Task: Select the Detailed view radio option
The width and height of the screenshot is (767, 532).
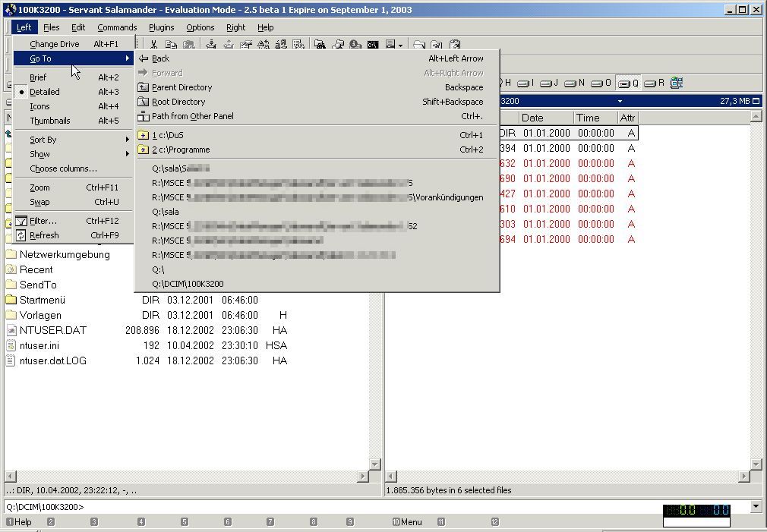Action: 73,92
